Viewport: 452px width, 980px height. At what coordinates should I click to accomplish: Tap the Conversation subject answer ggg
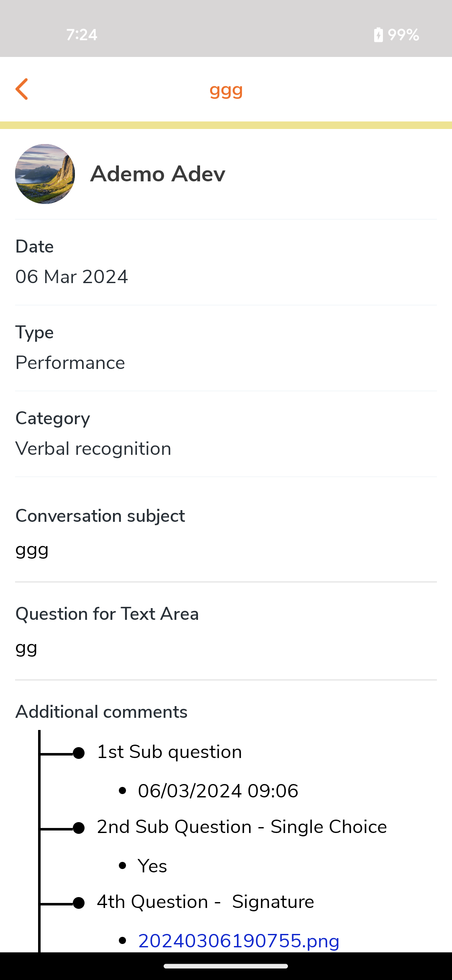32,549
